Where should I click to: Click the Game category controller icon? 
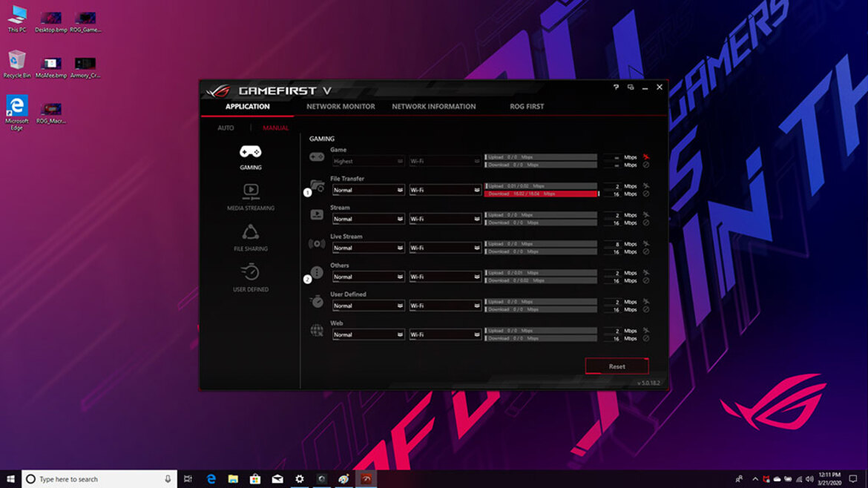click(317, 157)
